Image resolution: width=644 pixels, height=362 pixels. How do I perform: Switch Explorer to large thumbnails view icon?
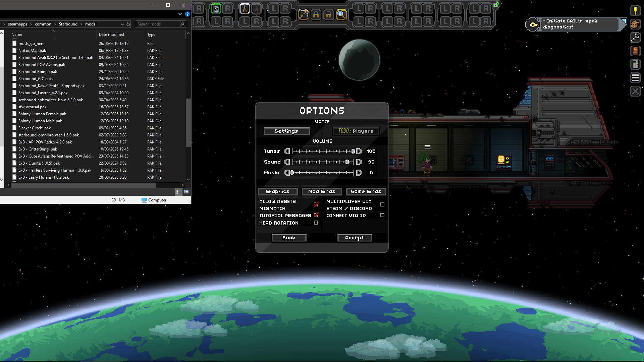(x=186, y=192)
